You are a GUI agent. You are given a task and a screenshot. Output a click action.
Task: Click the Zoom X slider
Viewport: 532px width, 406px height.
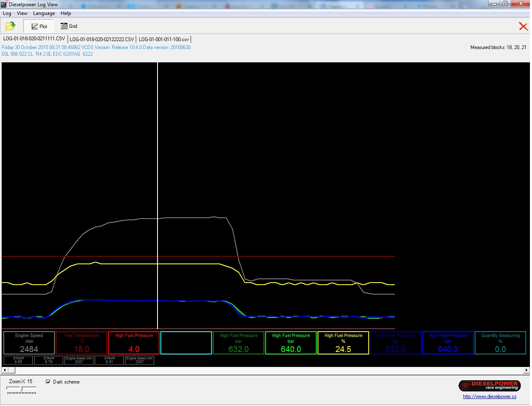point(22,389)
